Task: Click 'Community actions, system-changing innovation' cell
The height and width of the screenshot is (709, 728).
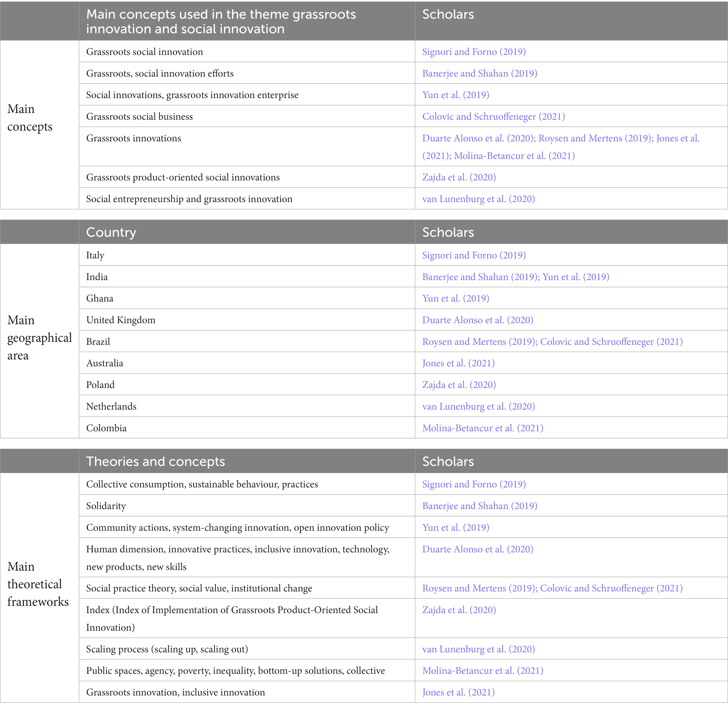Action: tap(247, 527)
